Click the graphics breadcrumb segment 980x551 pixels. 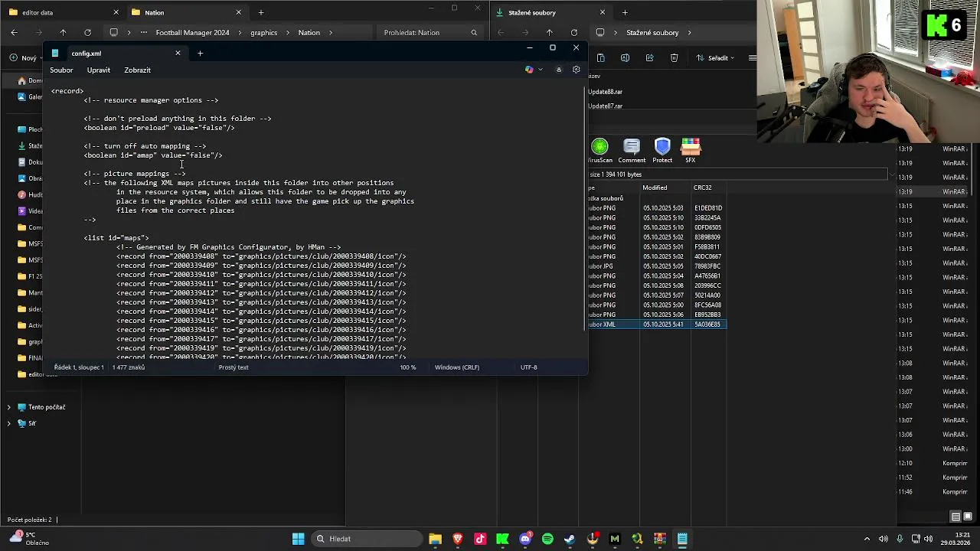[264, 32]
